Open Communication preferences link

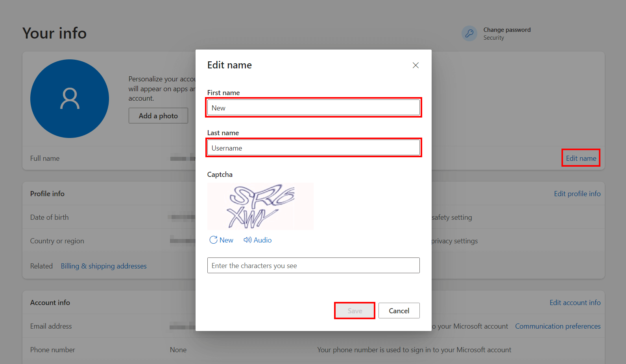[558, 326]
